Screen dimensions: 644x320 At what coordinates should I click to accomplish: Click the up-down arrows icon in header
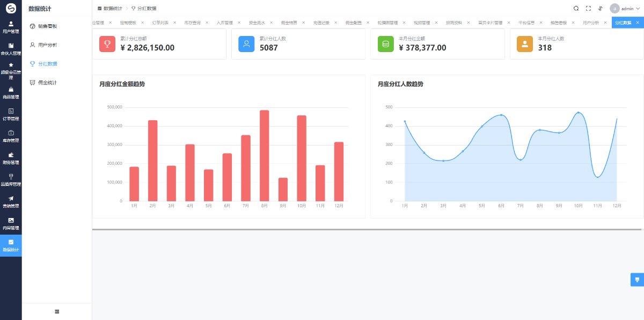tap(600, 8)
